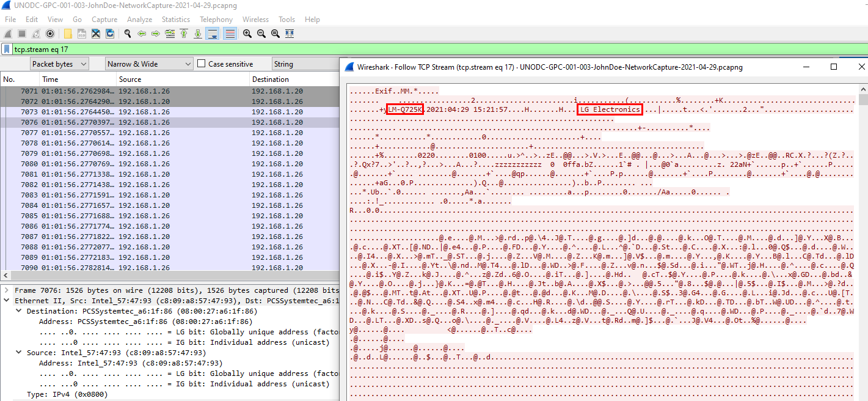Toggle the colorize packet list icon
The image size is (868, 401).
click(230, 34)
